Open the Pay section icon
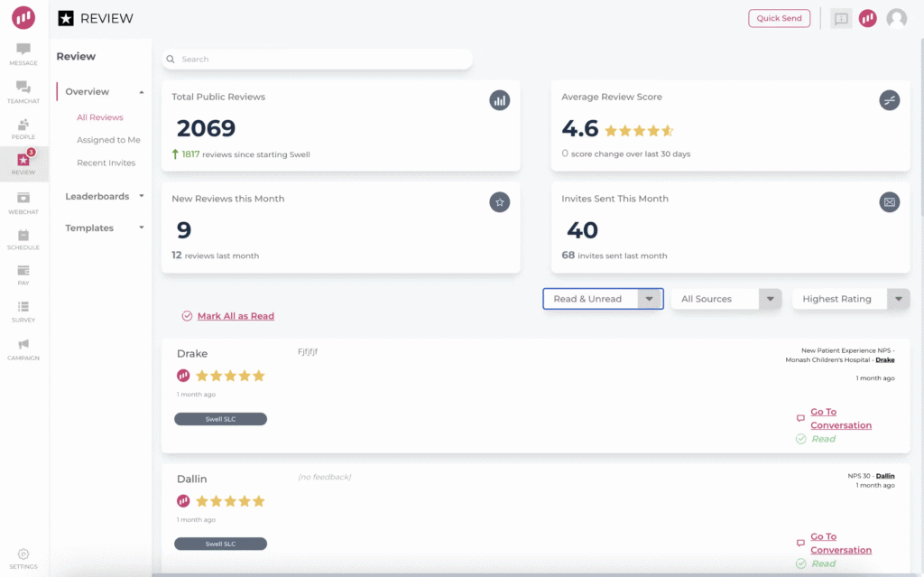 click(23, 275)
